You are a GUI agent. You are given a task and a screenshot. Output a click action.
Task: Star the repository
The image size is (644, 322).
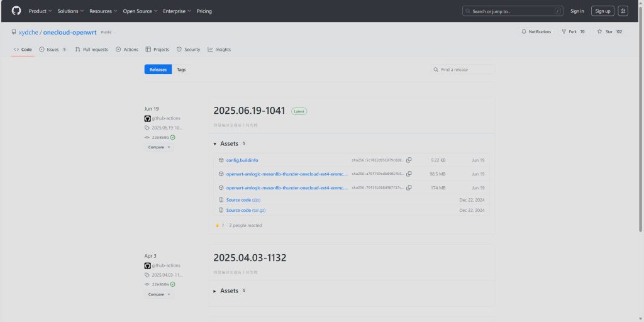609,31
